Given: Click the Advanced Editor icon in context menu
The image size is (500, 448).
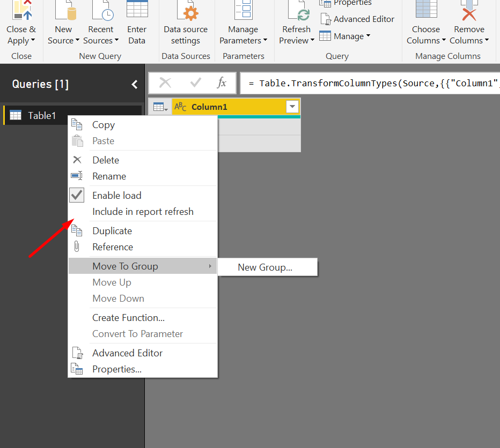Looking at the screenshot, I should 77,353.
